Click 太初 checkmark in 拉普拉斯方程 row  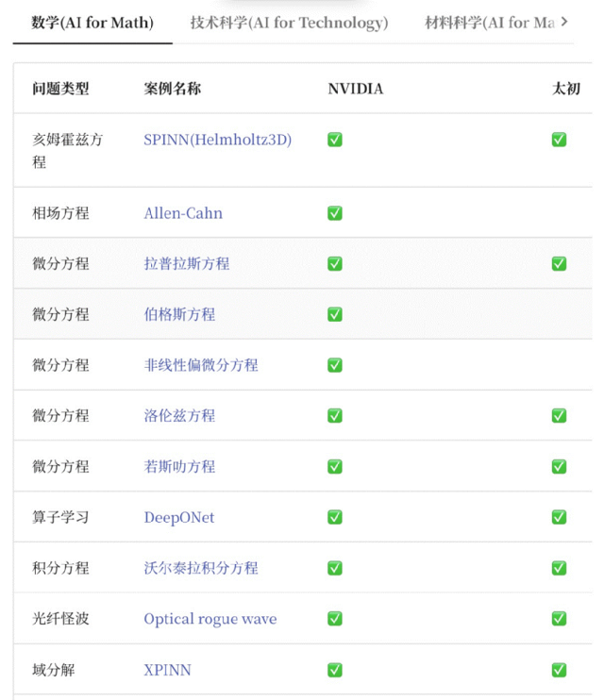coord(559,264)
